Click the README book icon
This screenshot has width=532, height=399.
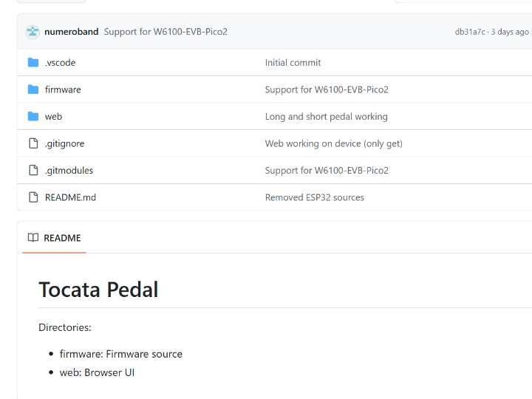pos(33,238)
